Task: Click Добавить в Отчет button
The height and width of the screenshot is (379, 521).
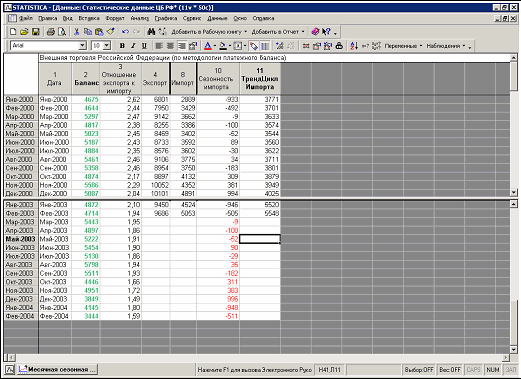Action: click(278, 32)
